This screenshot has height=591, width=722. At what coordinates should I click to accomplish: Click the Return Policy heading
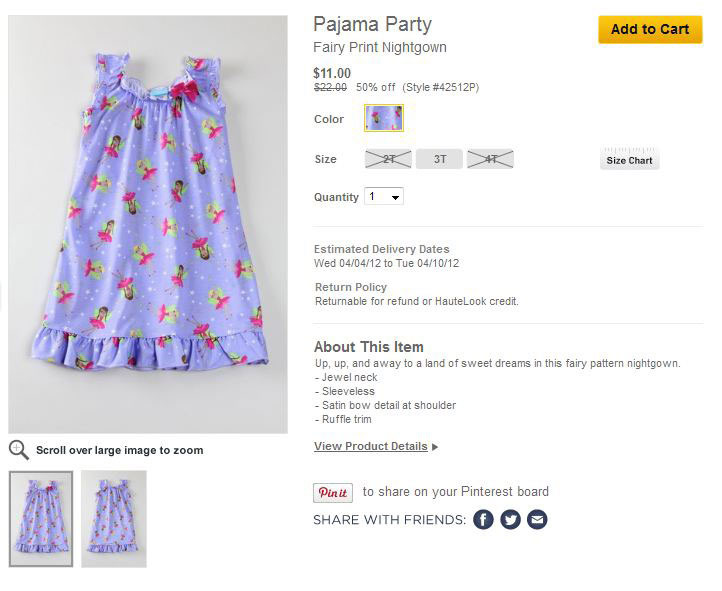point(350,287)
